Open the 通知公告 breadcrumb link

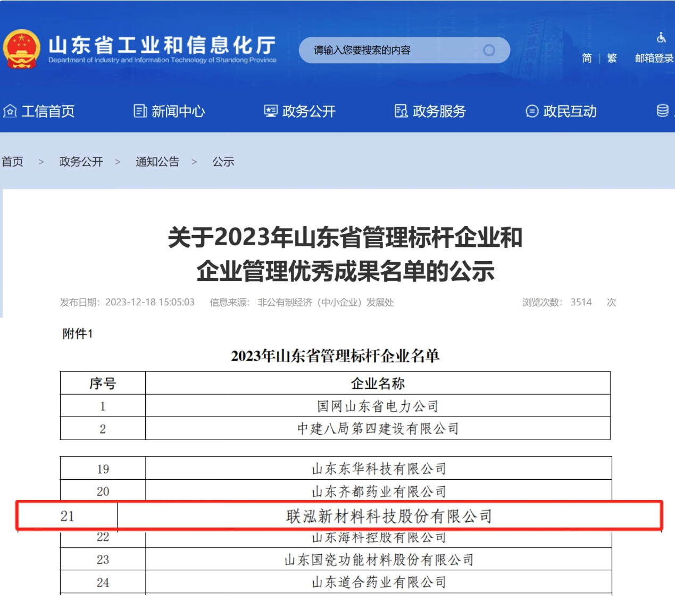[158, 162]
